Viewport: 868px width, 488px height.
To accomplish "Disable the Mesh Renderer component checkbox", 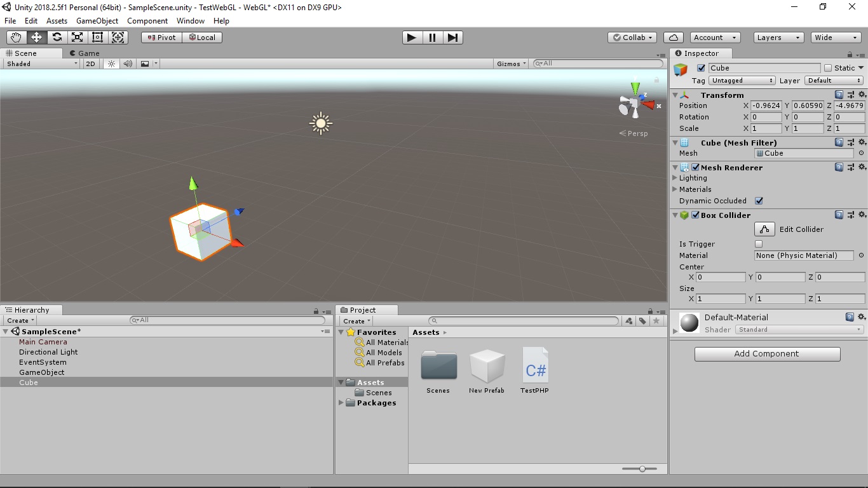I will [696, 168].
